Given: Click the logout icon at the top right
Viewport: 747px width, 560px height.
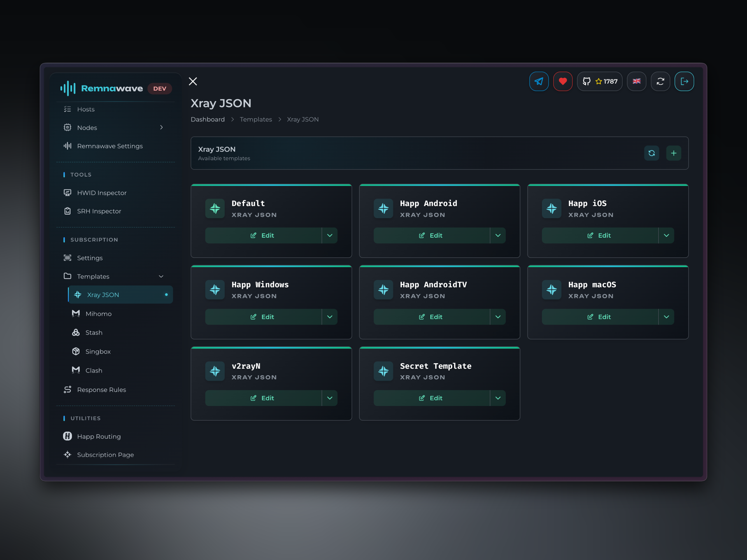Looking at the screenshot, I should coord(685,81).
